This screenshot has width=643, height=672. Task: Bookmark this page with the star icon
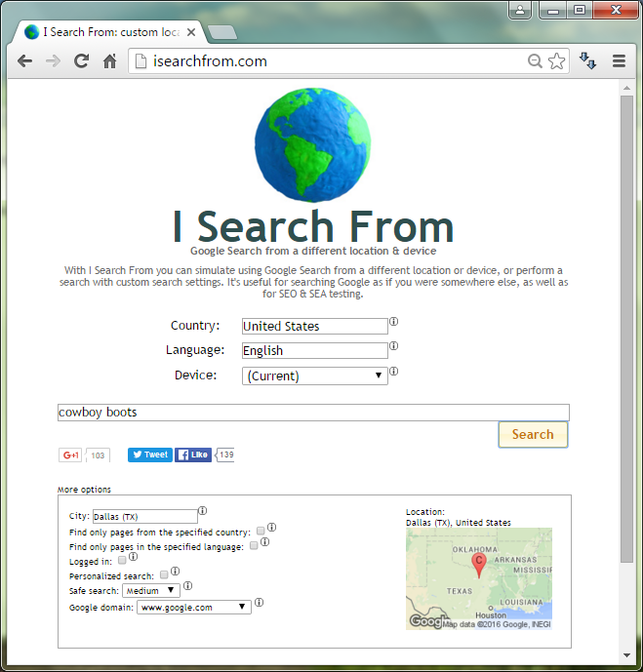click(557, 60)
